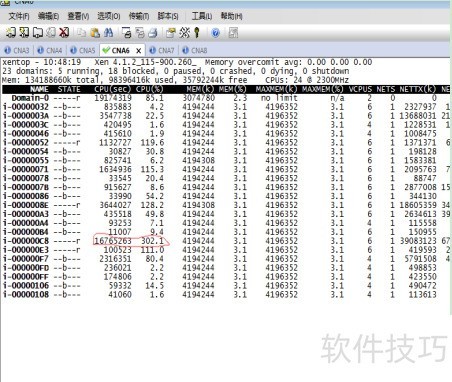Click the xentop - 10:48:19 header text
The height and width of the screenshot is (382, 452).
pyautogui.click(x=42, y=62)
